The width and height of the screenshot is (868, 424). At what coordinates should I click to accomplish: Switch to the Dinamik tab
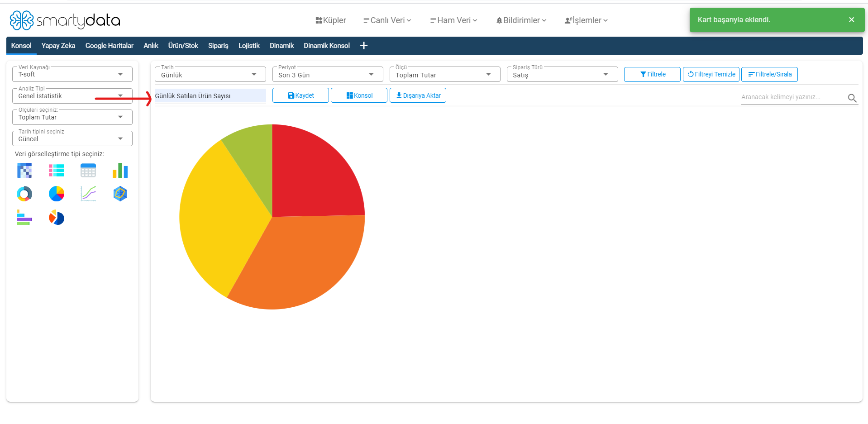coord(281,46)
